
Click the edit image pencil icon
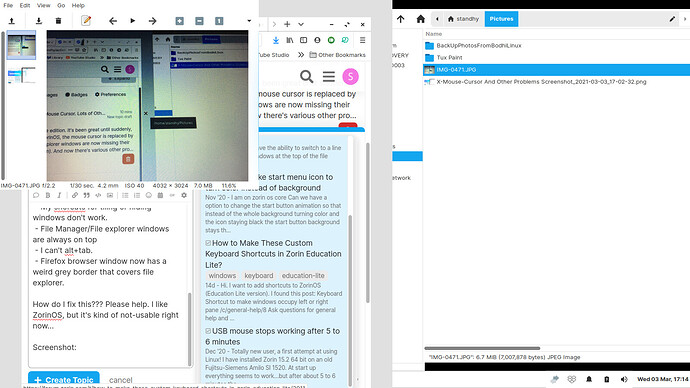pos(86,21)
